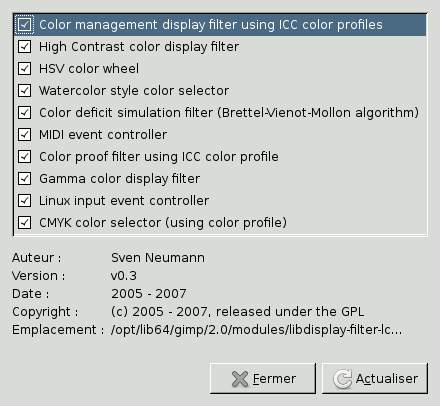Screen dimensions: 440x406
Task: Click the Fermer button
Action: [263, 379]
